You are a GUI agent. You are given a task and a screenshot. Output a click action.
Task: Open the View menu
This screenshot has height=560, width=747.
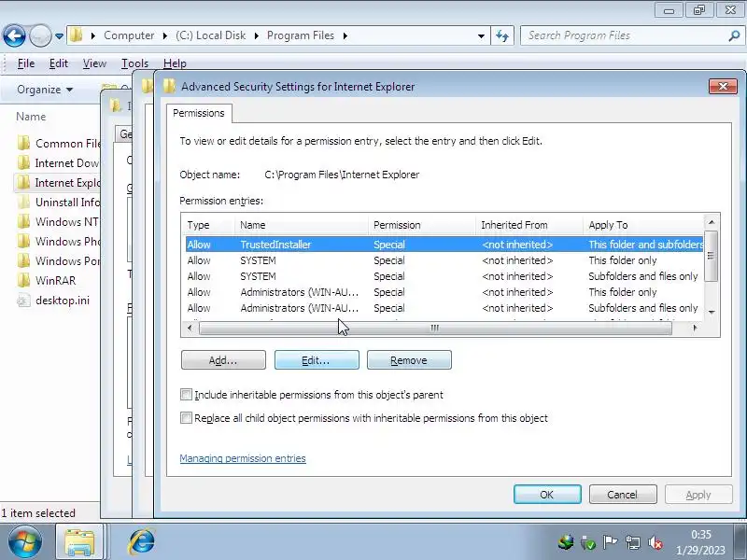point(94,63)
